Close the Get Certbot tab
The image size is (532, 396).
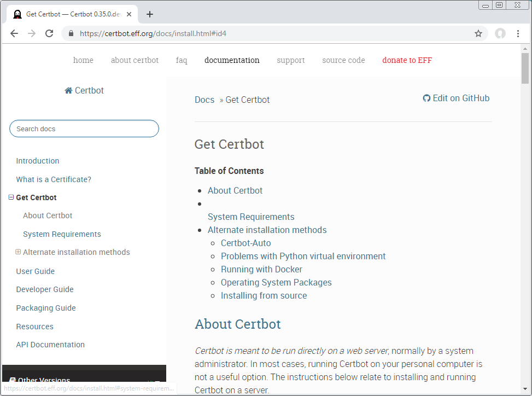tap(129, 14)
